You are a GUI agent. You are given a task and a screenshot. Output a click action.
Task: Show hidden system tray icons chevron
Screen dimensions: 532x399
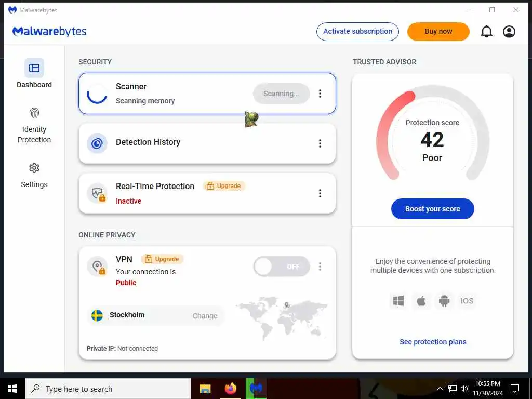(x=440, y=389)
